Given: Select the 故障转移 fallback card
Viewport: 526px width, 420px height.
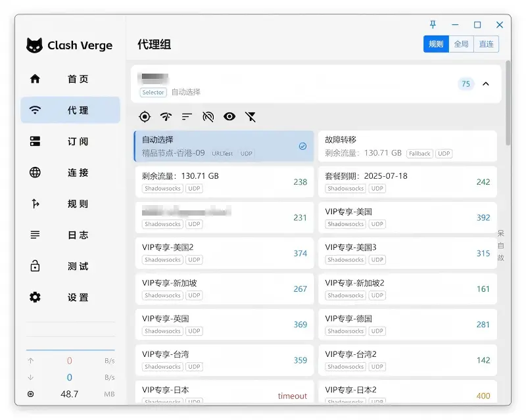Looking at the screenshot, I should [x=407, y=147].
